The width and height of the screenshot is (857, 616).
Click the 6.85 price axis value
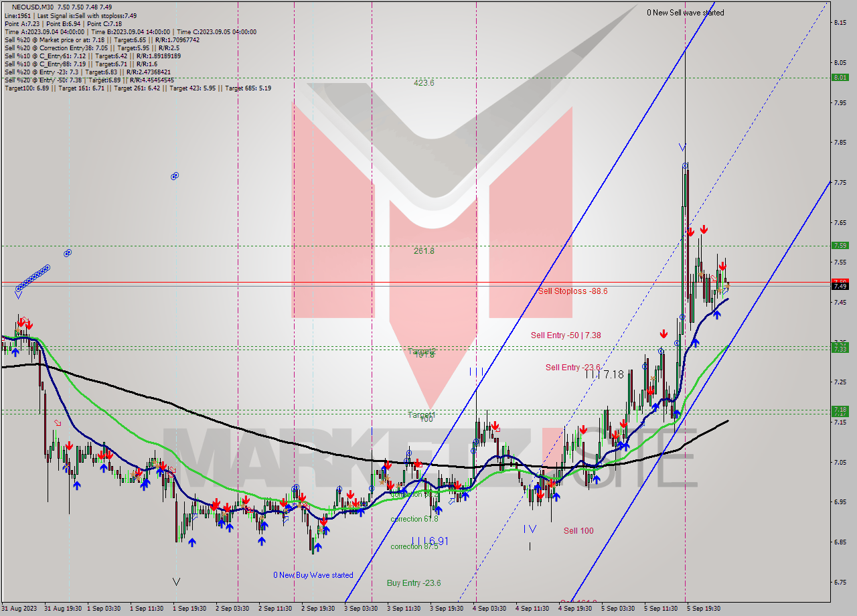tap(841, 542)
